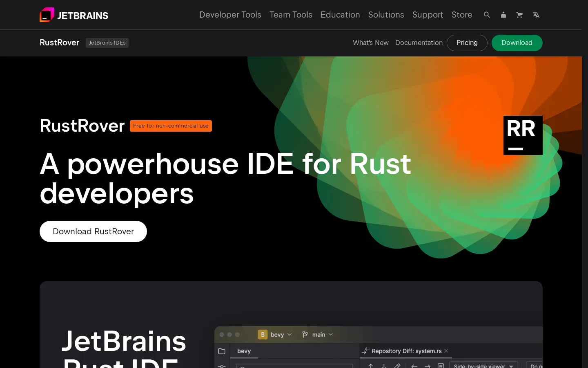The height and width of the screenshot is (368, 588).
Task: Click the Download RustRover button
Action: point(93,231)
